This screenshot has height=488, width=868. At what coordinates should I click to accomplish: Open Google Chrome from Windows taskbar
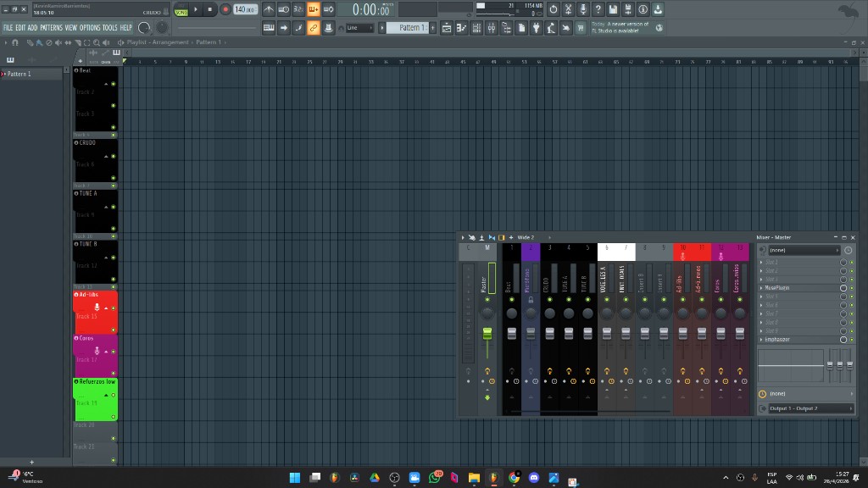pos(514,478)
